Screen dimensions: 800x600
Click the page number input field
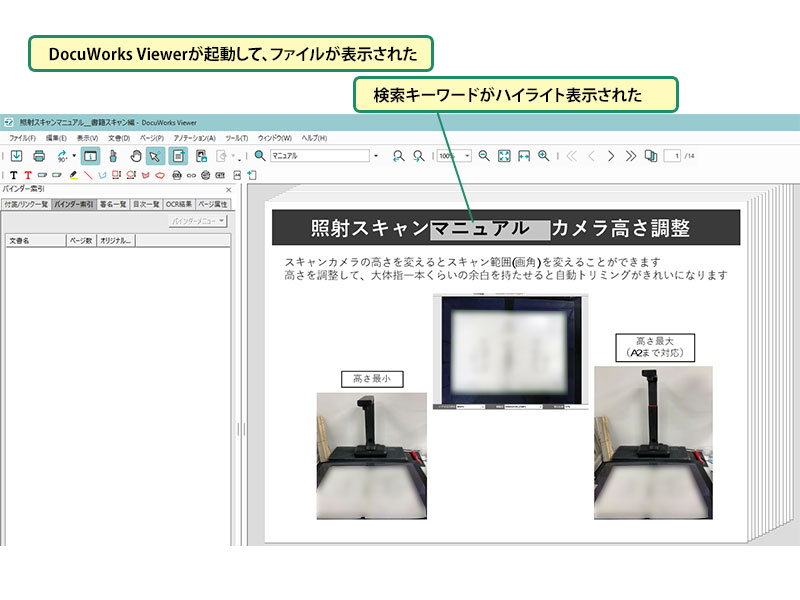tap(672, 156)
